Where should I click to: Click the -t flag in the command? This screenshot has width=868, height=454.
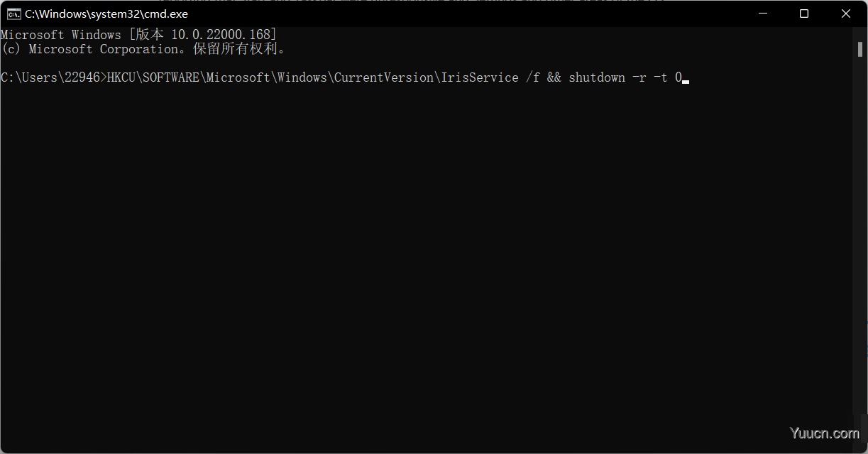coord(661,77)
